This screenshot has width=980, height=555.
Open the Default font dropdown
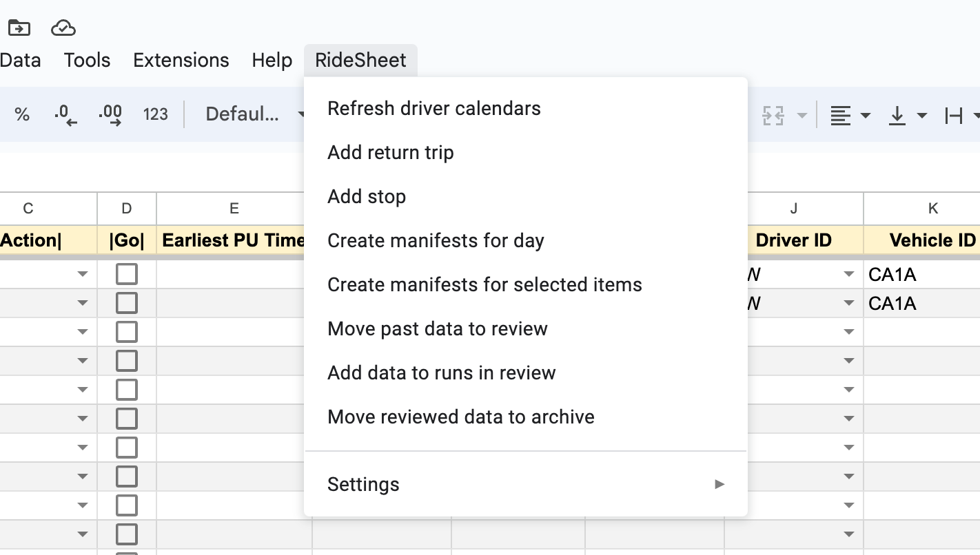coord(252,114)
